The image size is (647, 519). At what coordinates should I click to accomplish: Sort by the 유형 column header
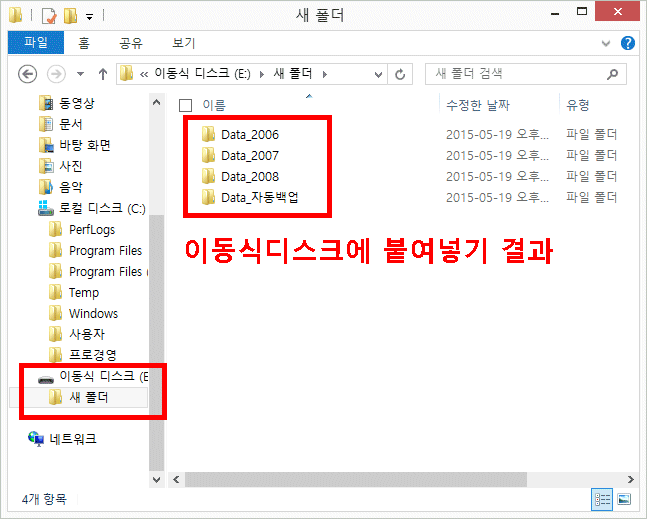(577, 105)
